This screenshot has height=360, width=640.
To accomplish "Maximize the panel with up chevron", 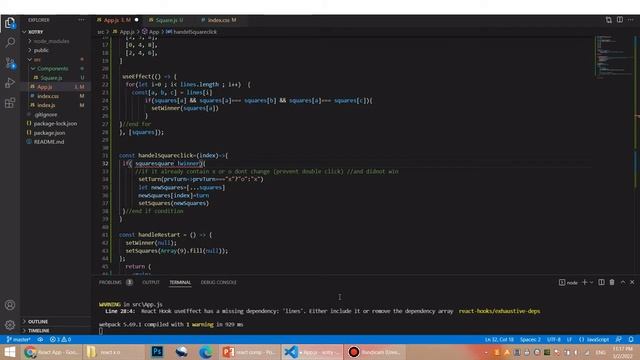I will point(623,282).
